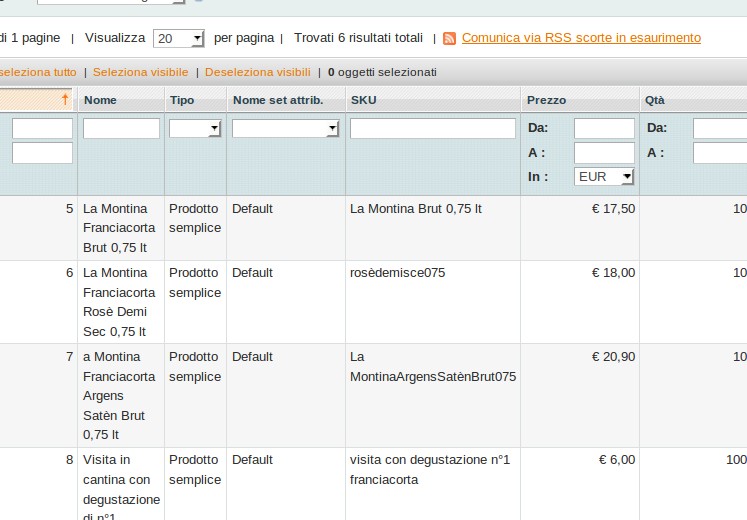Click price cell € 17,50
Image resolution: width=747 pixels, height=520 pixels.
(x=614, y=209)
